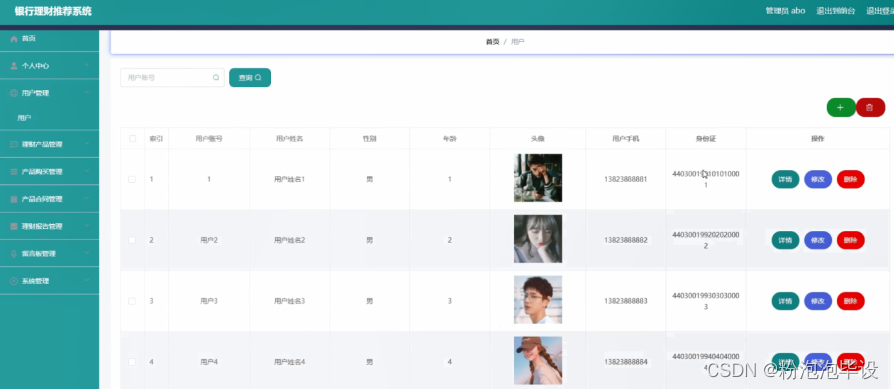This screenshot has width=894, height=389.
Task: Click the clipboard icon beside 产品合同管理
Action: (x=14, y=199)
